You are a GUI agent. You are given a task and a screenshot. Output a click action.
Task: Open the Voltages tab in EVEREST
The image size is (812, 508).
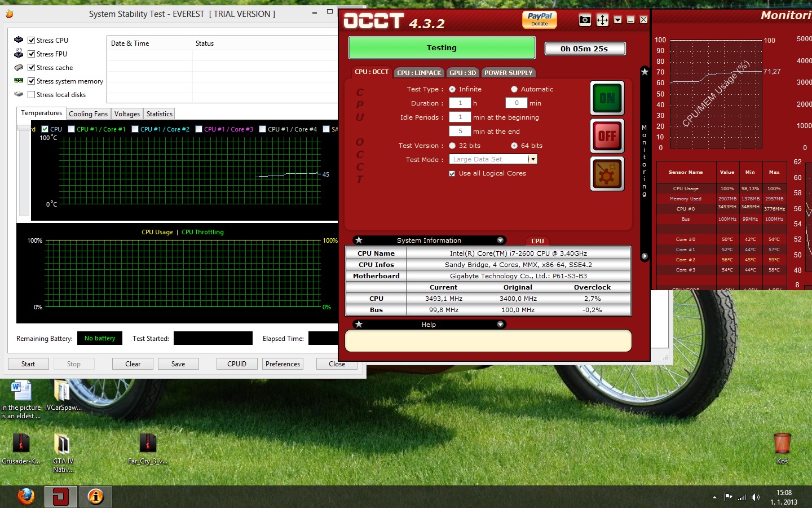click(x=127, y=114)
